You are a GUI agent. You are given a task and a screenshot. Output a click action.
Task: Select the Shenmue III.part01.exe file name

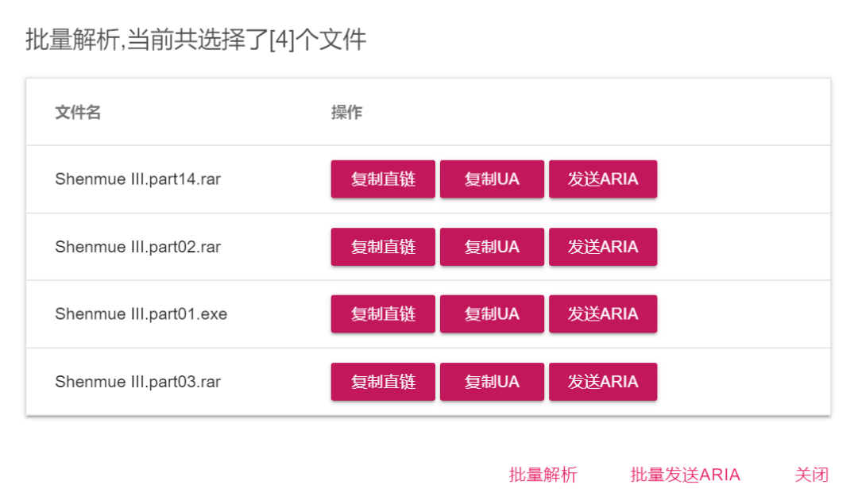point(141,314)
